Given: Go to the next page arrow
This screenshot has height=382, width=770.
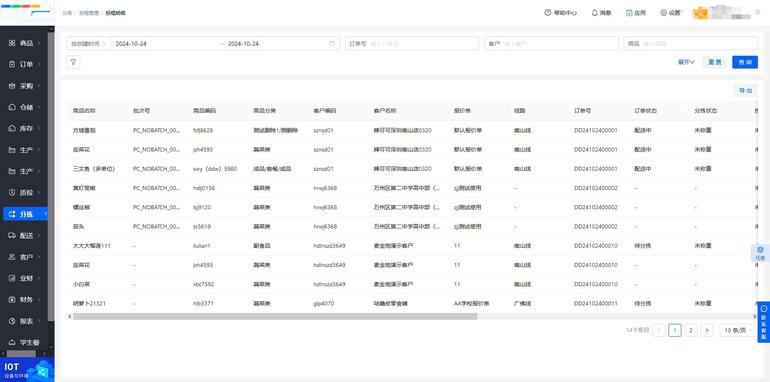Looking at the screenshot, I should coord(707,330).
